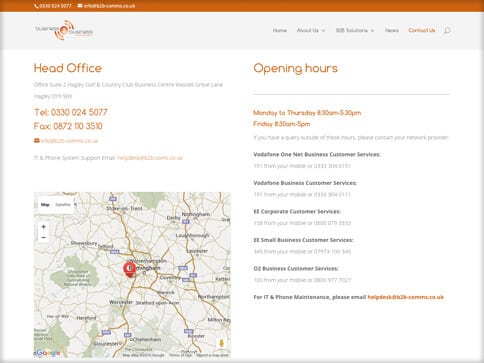Click the helpdesk email under Head Office
The image size is (484, 363).
coord(150,158)
